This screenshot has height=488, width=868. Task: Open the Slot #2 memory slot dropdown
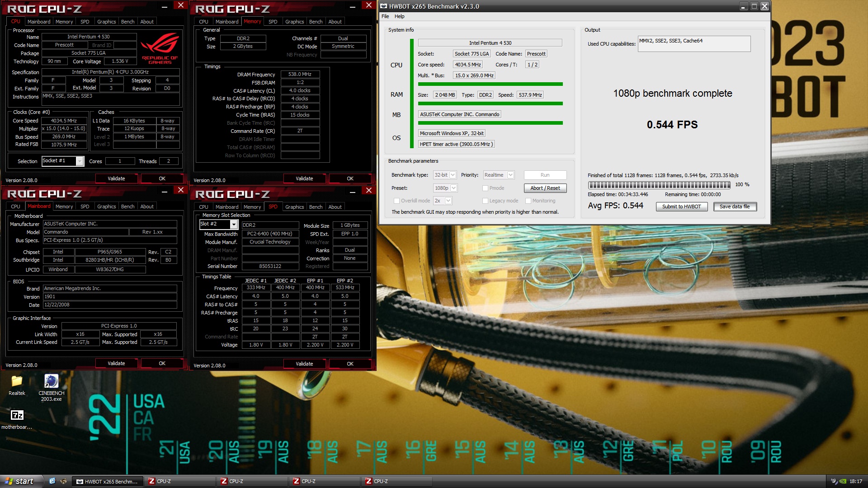pyautogui.click(x=219, y=224)
